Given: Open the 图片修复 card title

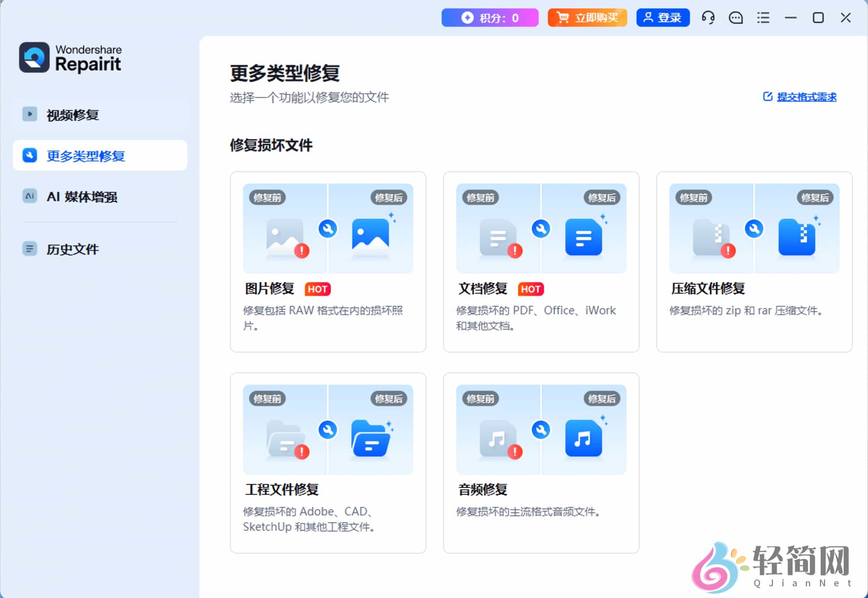Looking at the screenshot, I should point(269,289).
